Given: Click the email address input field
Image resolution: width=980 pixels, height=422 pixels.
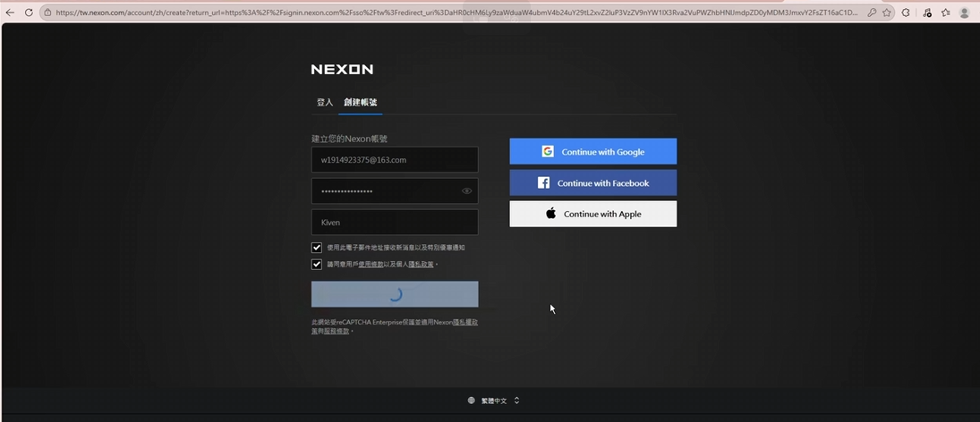Looking at the screenshot, I should tap(395, 160).
